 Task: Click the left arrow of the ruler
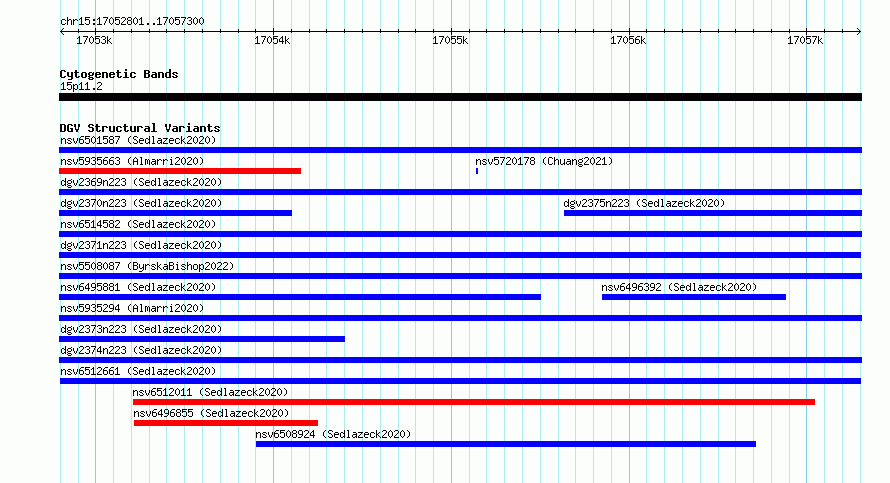point(62,32)
